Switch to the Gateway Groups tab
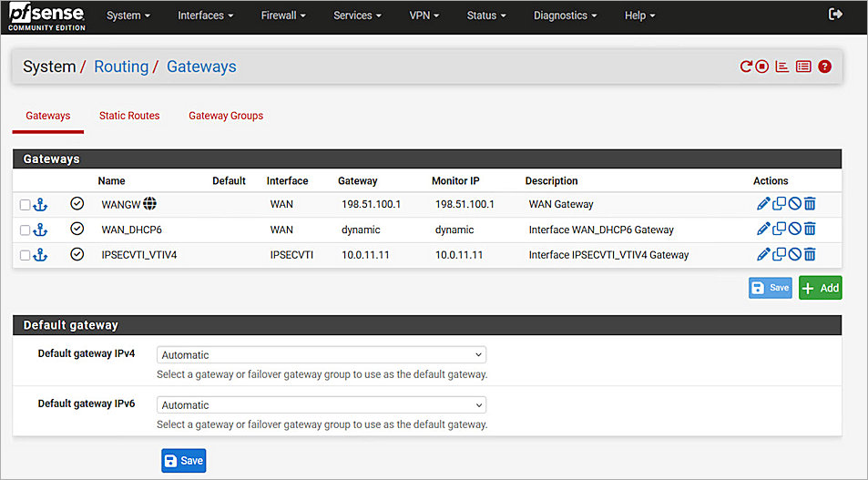This screenshot has height=480, width=868. (x=226, y=116)
